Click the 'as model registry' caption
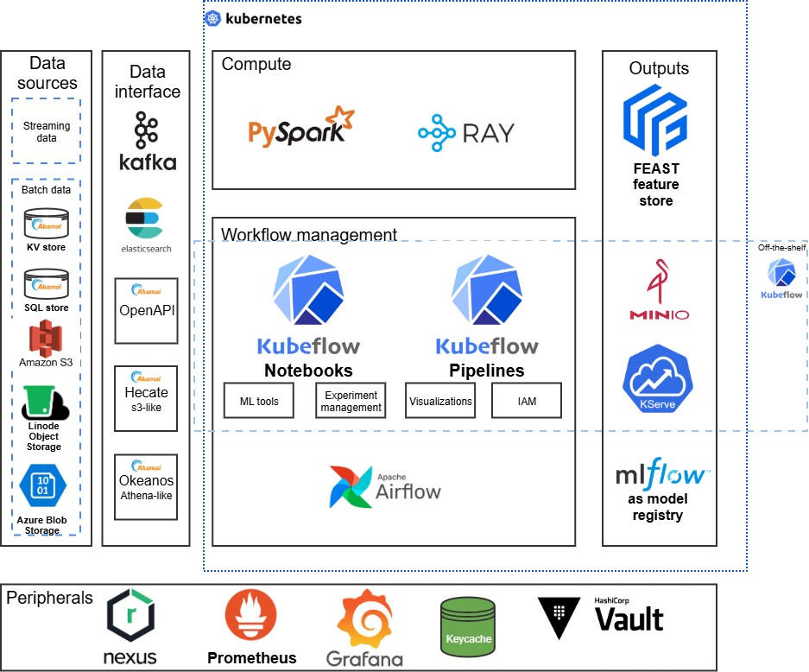 point(658,507)
